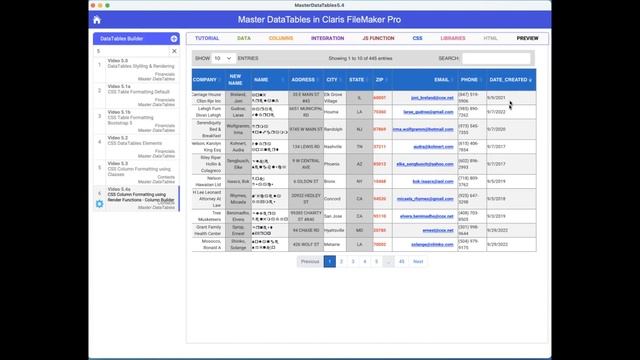Select the PREVIEW tab
This screenshot has height=360, width=640.
527,38
